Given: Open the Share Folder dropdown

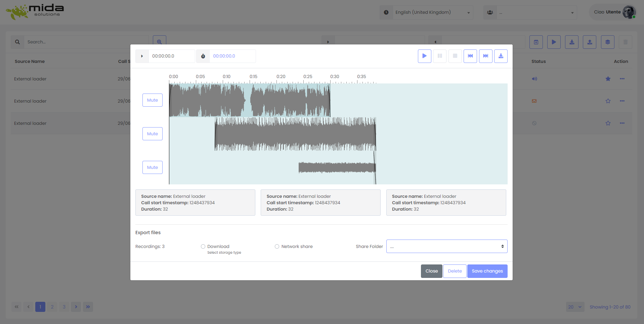Looking at the screenshot, I should tap(446, 246).
